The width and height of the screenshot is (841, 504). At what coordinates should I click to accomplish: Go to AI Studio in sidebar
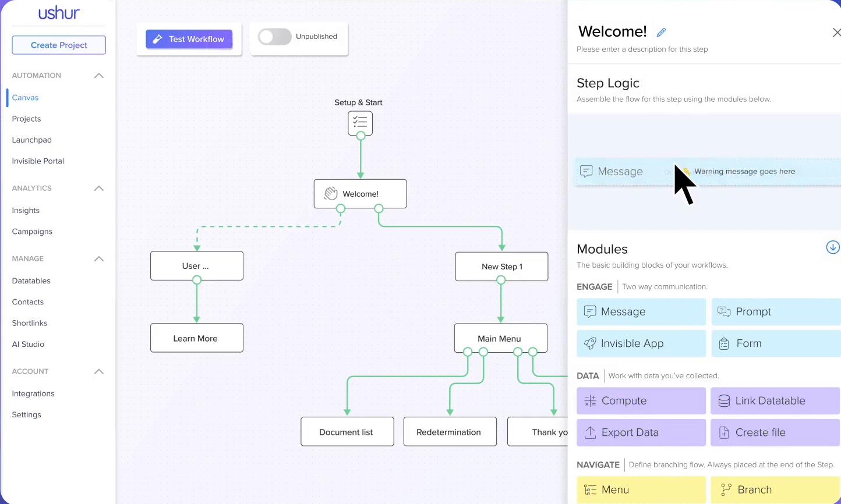[28, 344]
